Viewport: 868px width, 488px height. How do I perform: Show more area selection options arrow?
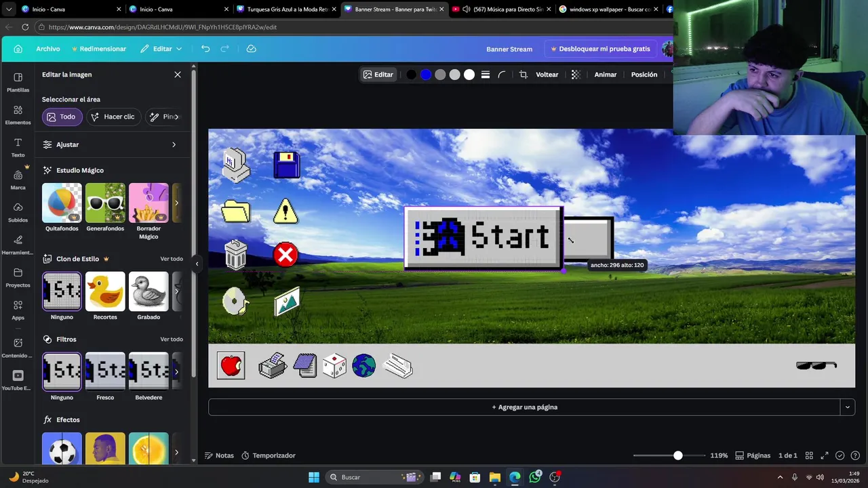(x=176, y=117)
